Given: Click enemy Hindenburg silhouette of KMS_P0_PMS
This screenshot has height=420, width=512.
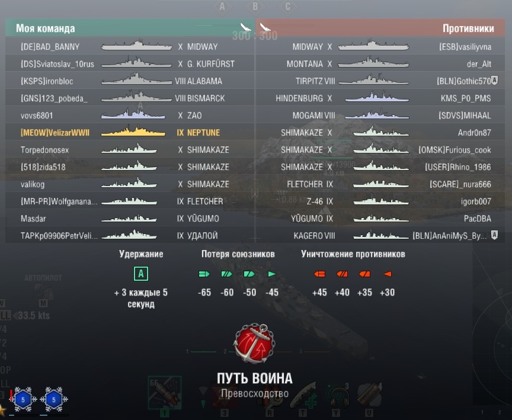Looking at the screenshot, I should pos(377,97).
